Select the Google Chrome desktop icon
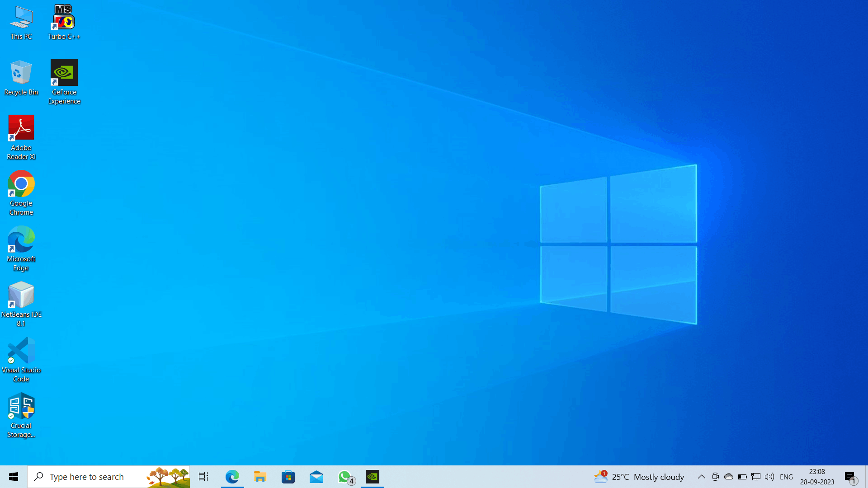 [21, 193]
